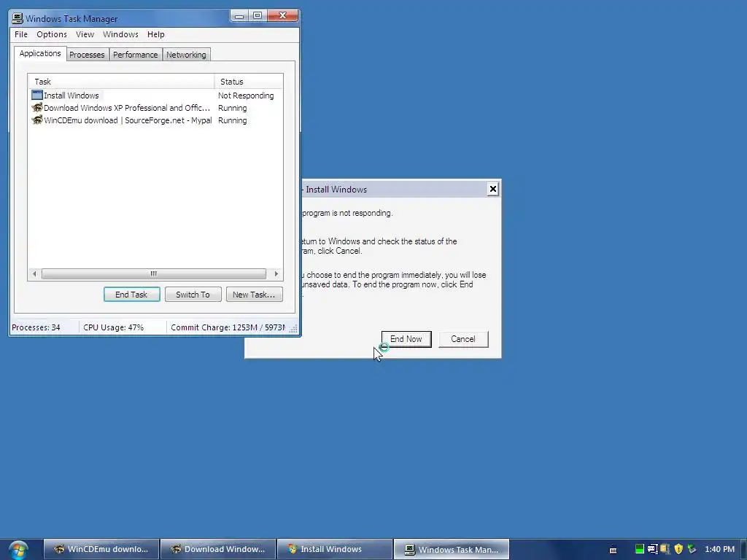Click the task list horizontal scrollbar thumb
747x560 pixels.
(x=153, y=274)
